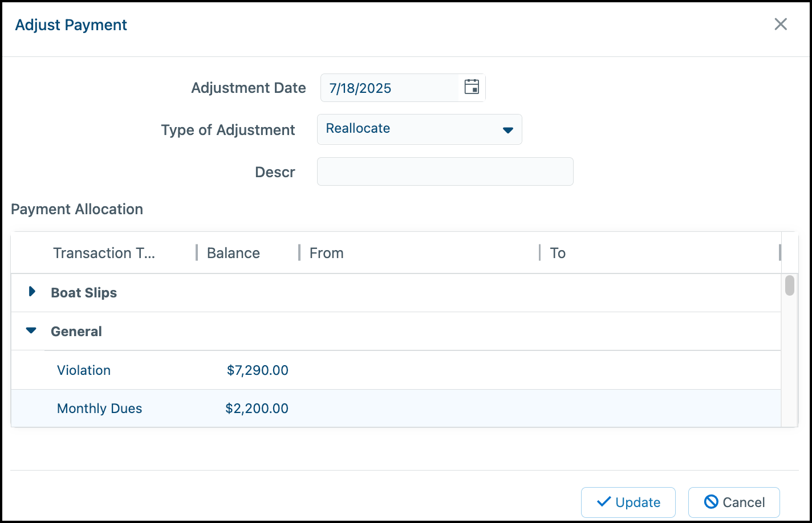Click the Cancel button
The width and height of the screenshot is (812, 523).
pos(734,502)
